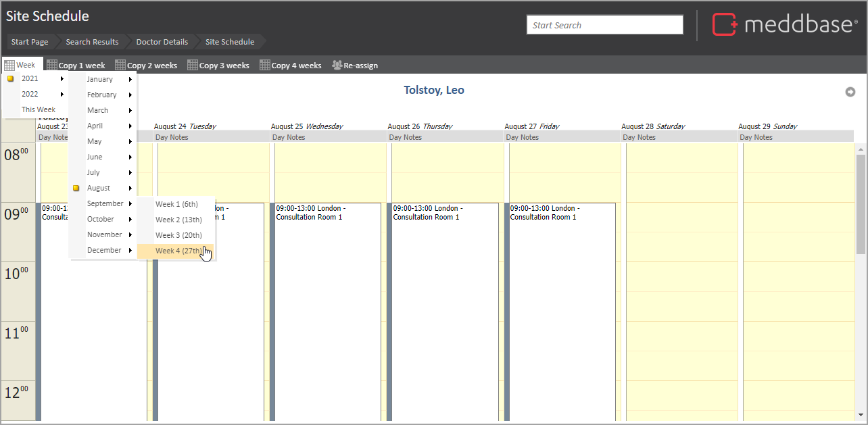Expand the October month submenu

click(102, 219)
